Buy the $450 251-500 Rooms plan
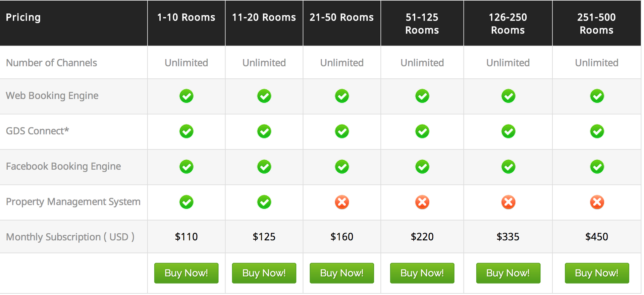Screen dimensions: 644x295 pos(597,273)
